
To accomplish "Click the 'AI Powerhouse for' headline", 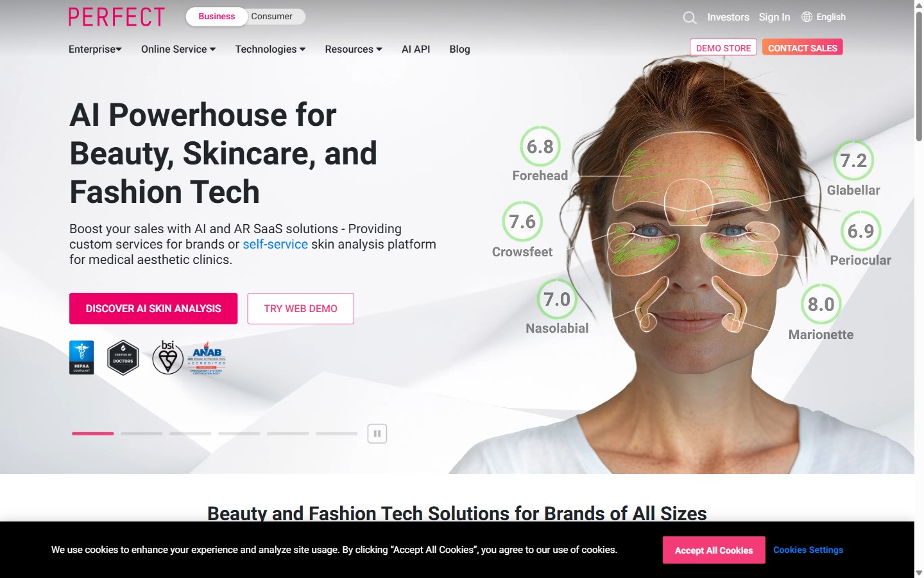I will point(203,115).
